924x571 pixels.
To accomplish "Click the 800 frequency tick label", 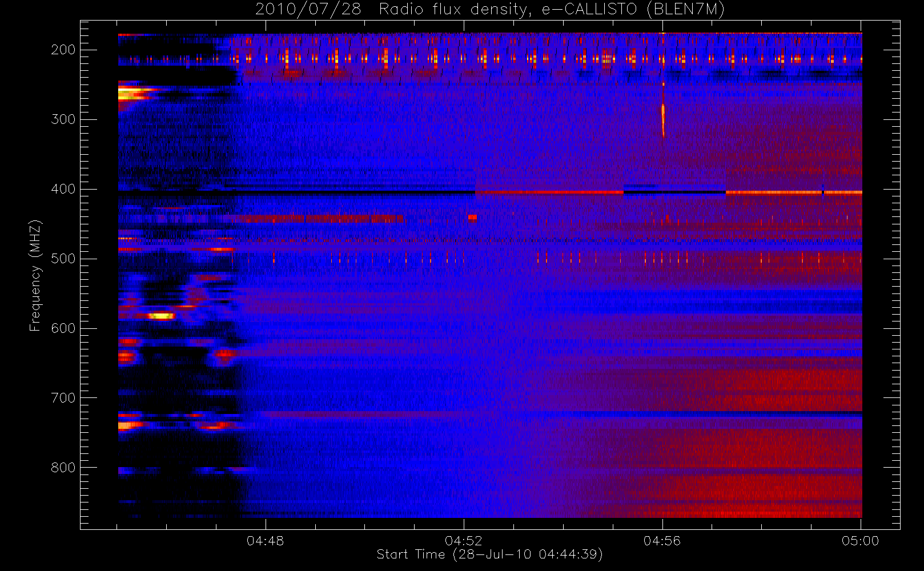I will (63, 468).
